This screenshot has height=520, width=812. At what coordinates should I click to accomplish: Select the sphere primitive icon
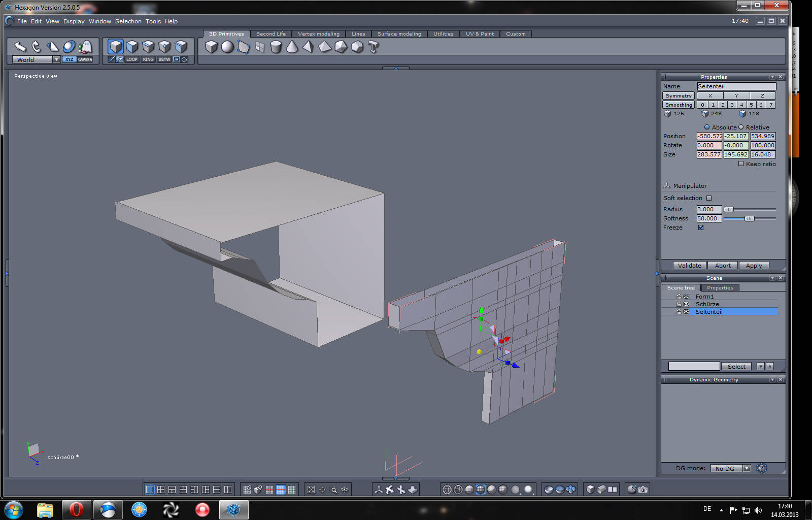pyautogui.click(x=227, y=47)
